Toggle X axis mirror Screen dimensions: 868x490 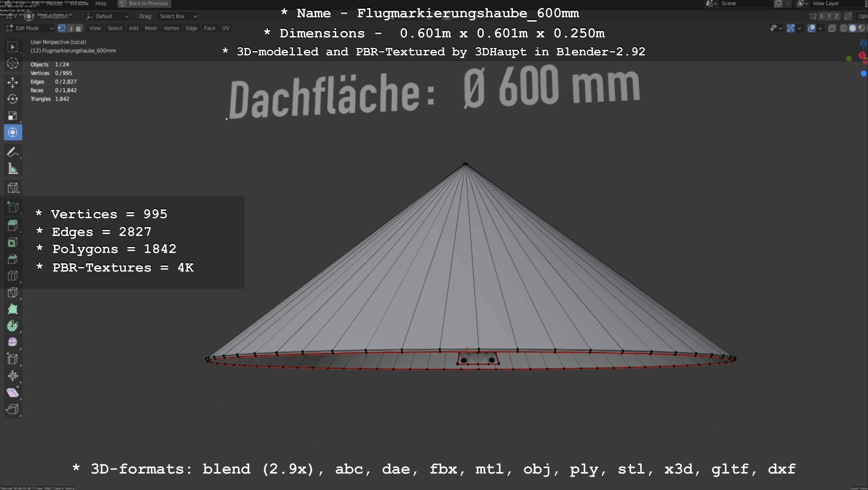[x=822, y=16]
